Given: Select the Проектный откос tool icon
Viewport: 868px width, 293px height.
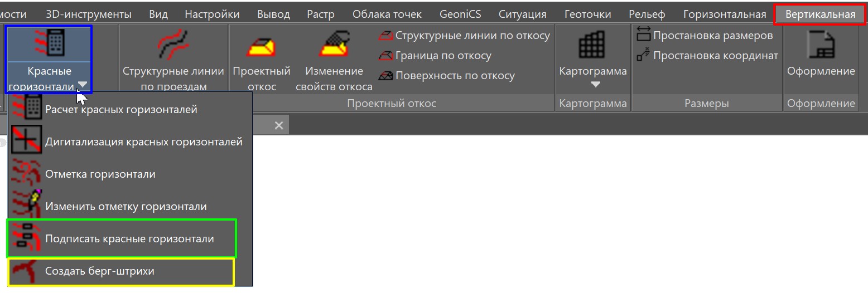Looking at the screenshot, I should [x=261, y=44].
